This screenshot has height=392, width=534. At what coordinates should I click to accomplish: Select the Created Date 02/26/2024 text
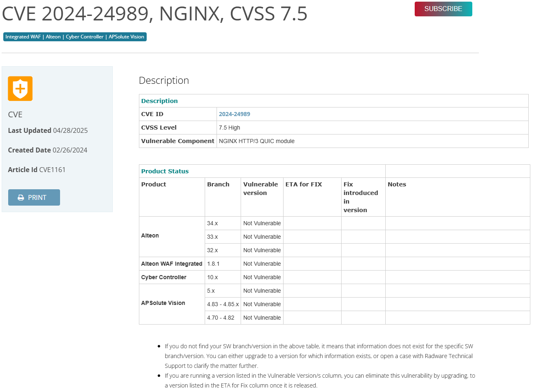click(x=48, y=150)
